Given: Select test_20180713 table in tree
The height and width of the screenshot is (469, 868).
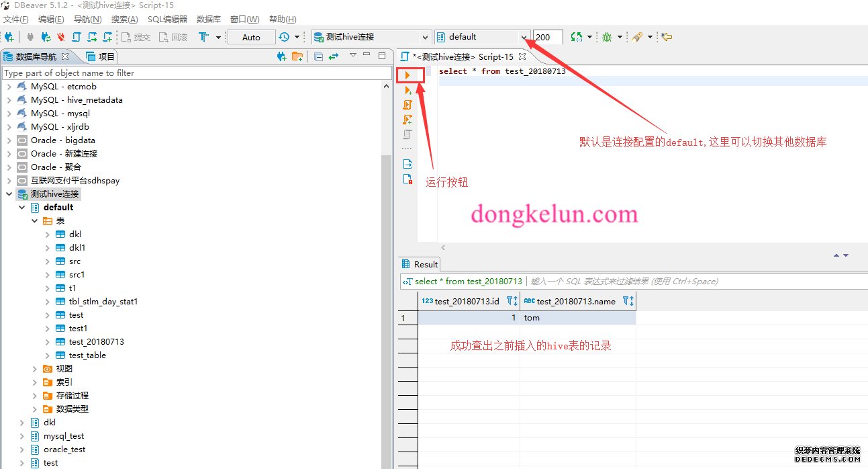Looking at the screenshot, I should coord(96,342).
